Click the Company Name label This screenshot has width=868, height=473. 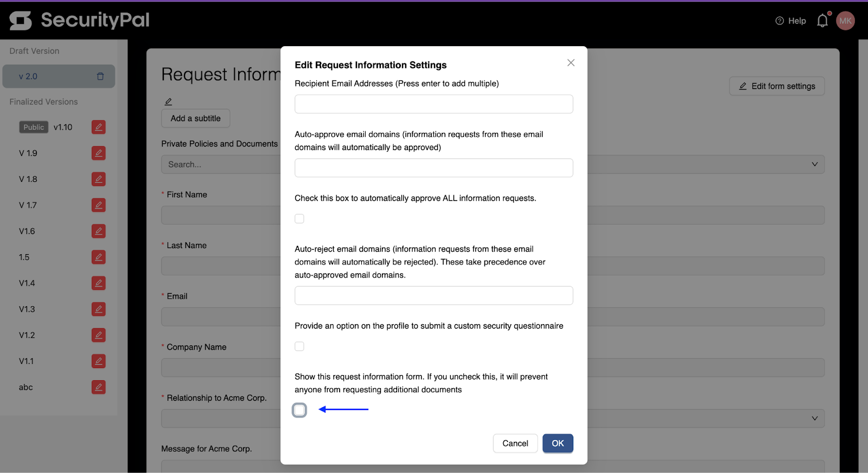coord(196,347)
